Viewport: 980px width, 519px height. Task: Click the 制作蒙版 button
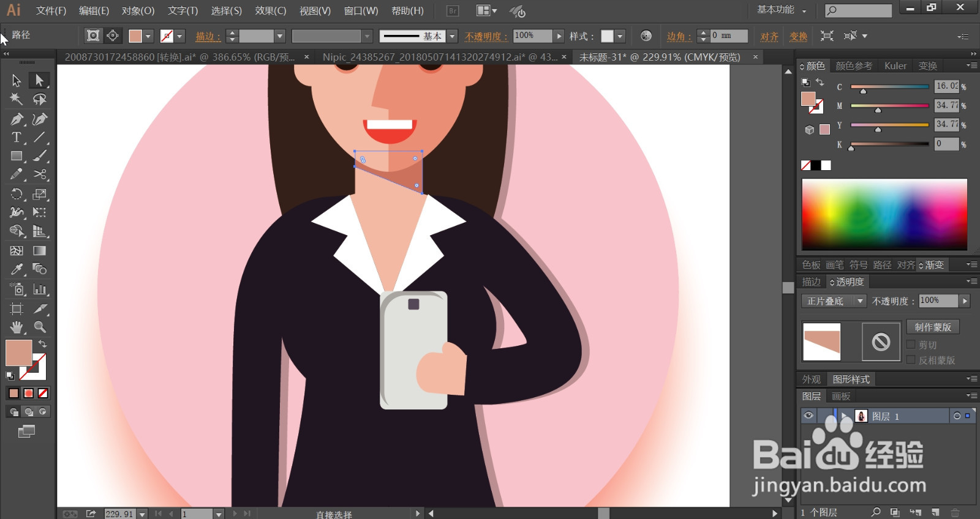tap(933, 327)
